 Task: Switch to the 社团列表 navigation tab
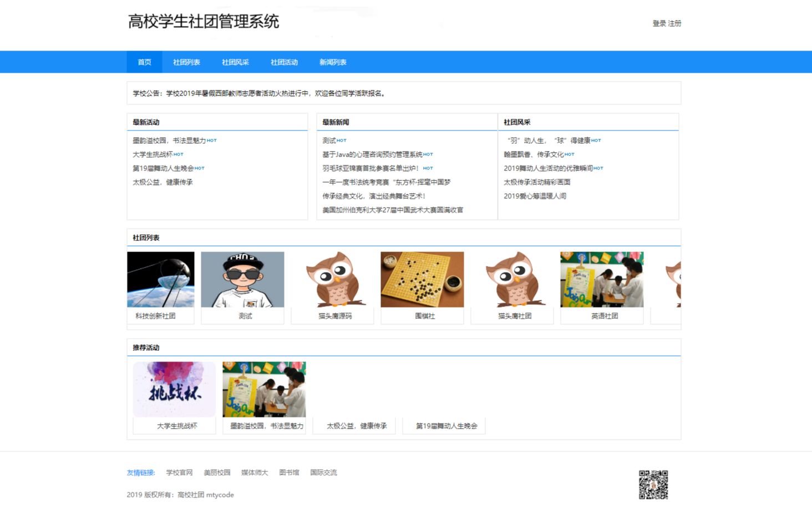pos(186,62)
